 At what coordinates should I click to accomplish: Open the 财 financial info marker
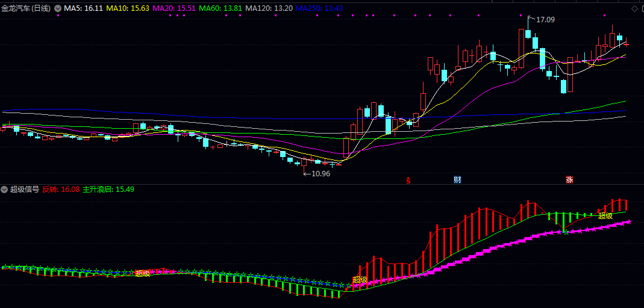457,179
